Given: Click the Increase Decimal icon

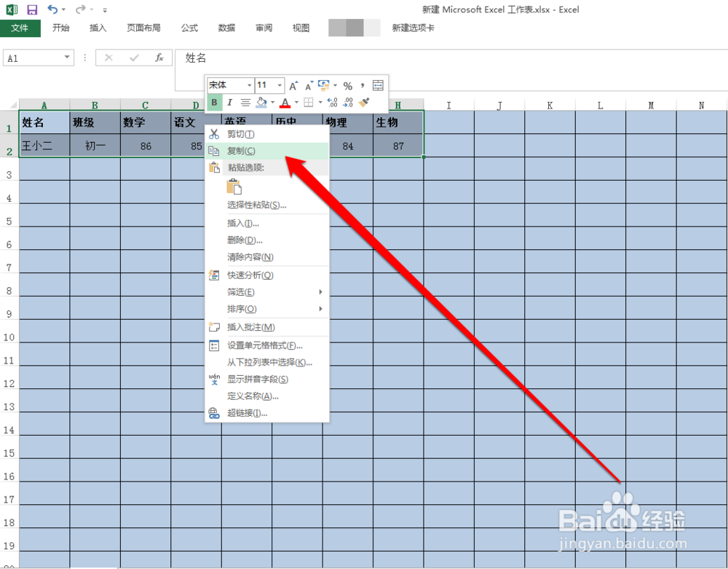Looking at the screenshot, I should pos(331,102).
